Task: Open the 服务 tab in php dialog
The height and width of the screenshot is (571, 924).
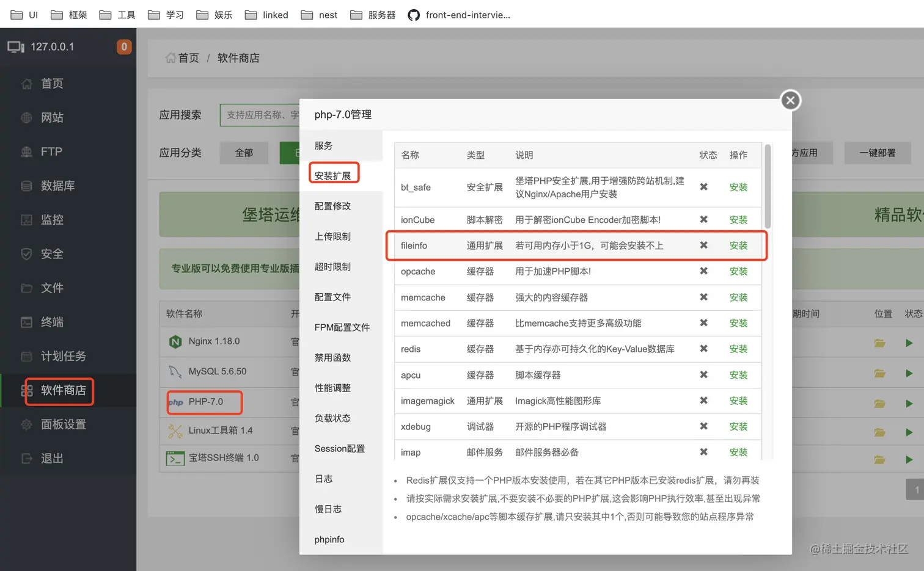Action: (341, 145)
